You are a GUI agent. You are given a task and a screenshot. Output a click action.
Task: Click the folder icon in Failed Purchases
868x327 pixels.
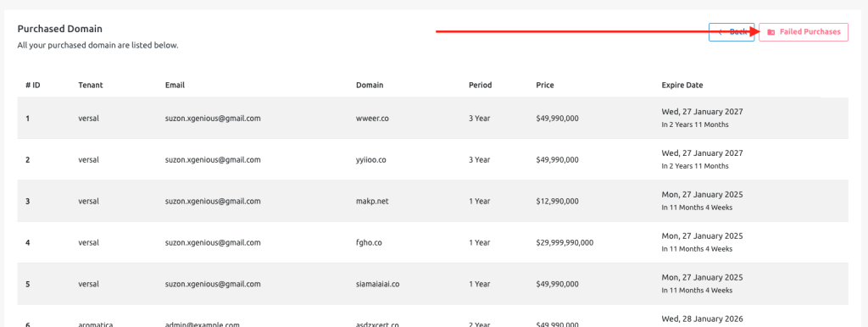(771, 32)
